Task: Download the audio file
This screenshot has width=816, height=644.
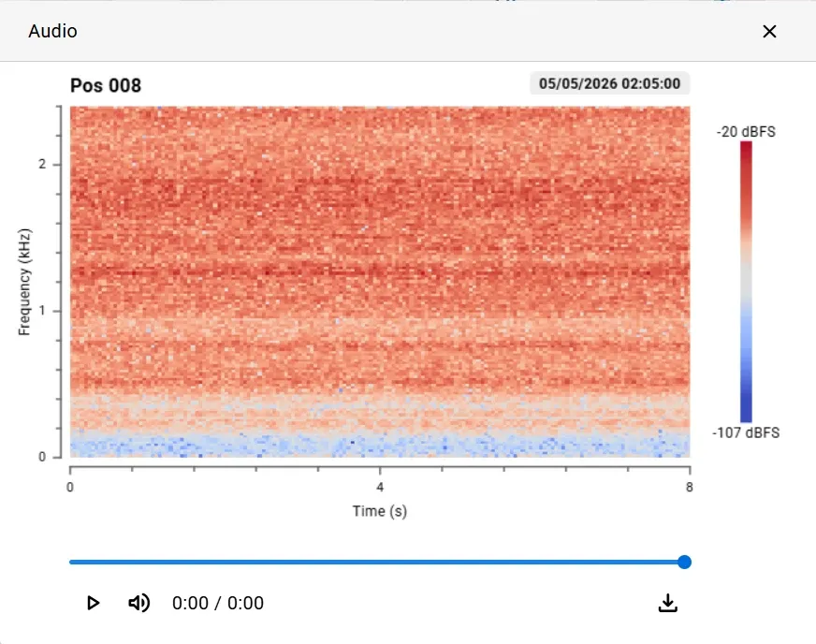Action: coord(668,603)
